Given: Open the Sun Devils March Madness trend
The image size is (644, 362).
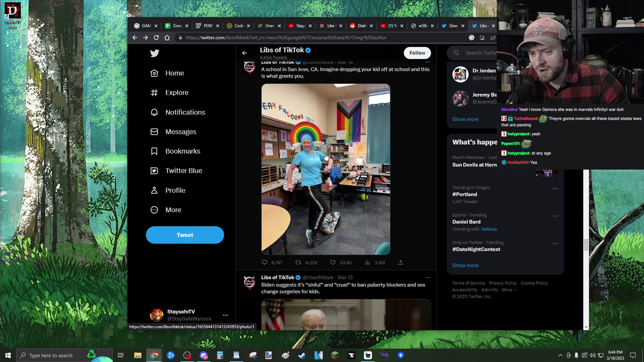Looking at the screenshot, I should (474, 165).
